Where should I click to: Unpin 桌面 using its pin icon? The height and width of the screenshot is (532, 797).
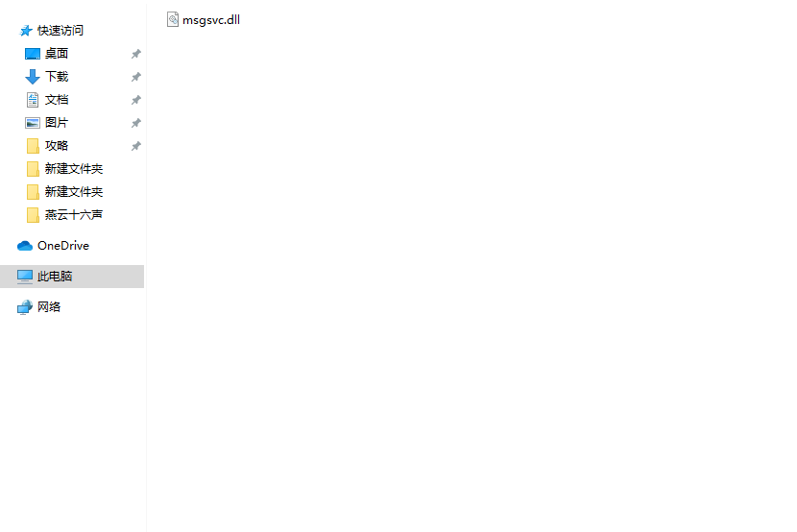pyautogui.click(x=135, y=54)
